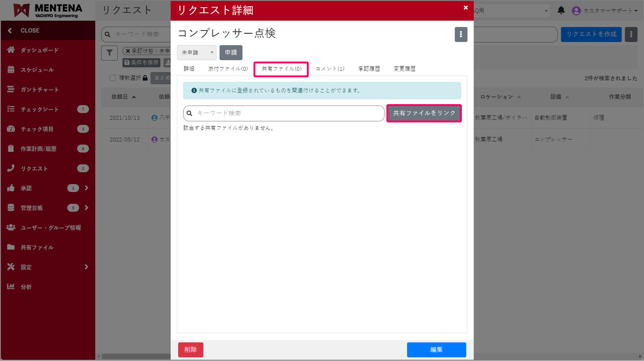This screenshot has height=361, width=644.
Task: Select the チェック項目 sidebar icon
Action: click(10, 129)
